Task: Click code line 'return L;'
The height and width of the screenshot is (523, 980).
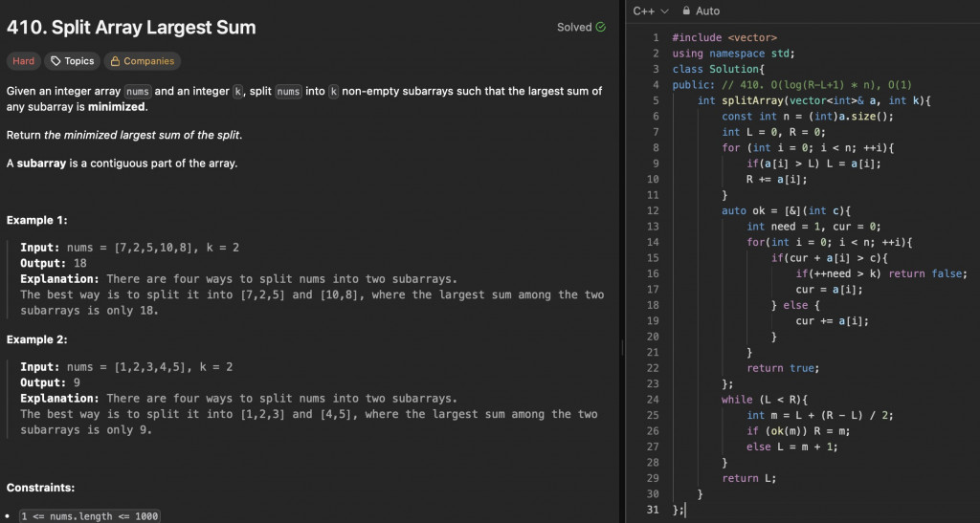Action: click(x=748, y=478)
